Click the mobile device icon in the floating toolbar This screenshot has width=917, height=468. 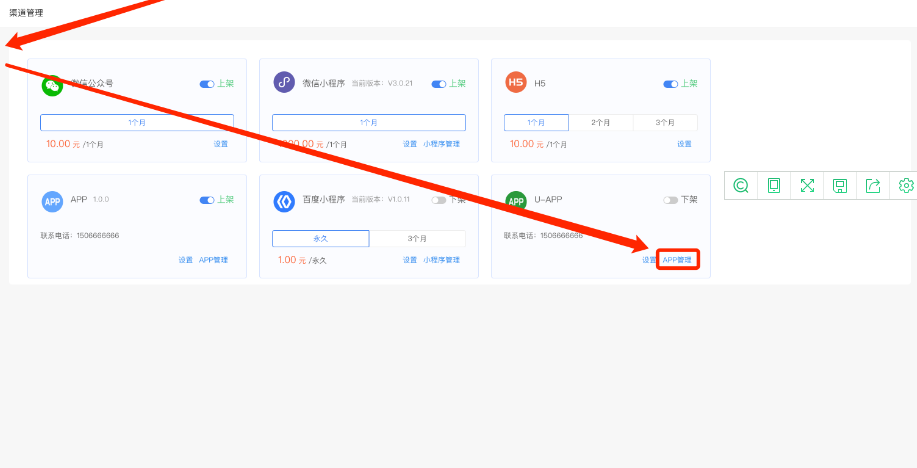click(774, 185)
